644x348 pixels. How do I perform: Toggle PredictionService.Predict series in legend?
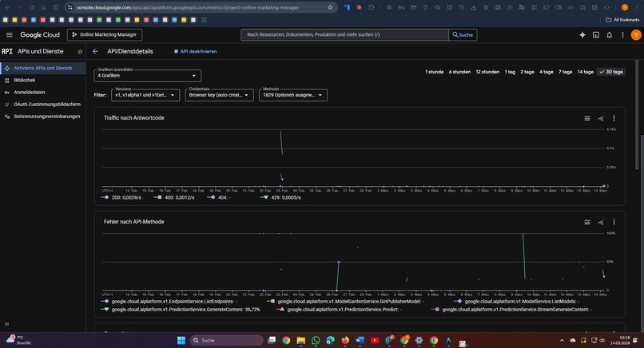click(339, 310)
